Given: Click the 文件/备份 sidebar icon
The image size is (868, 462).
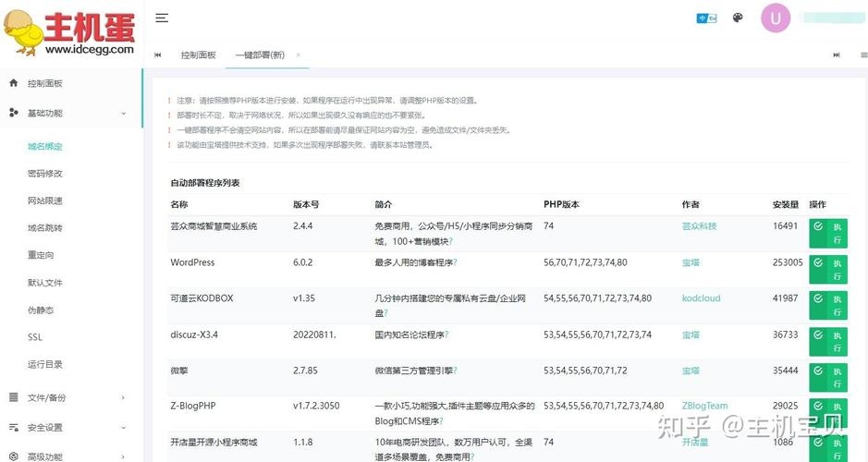Looking at the screenshot, I should tap(14, 397).
